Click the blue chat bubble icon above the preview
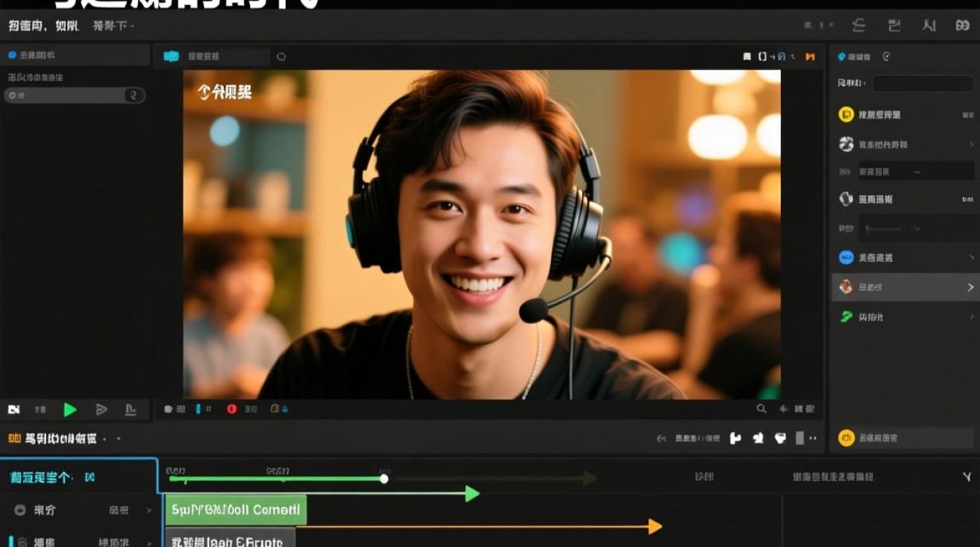 (171, 56)
